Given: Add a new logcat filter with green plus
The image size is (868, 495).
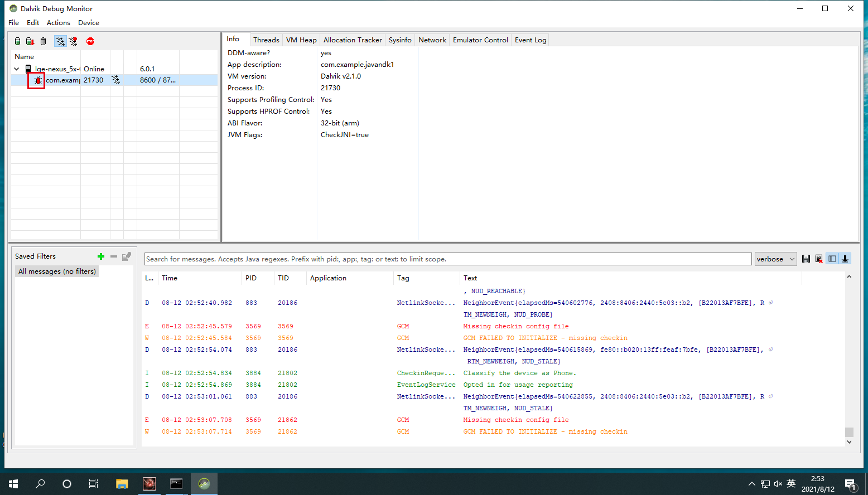Looking at the screenshot, I should [101, 256].
